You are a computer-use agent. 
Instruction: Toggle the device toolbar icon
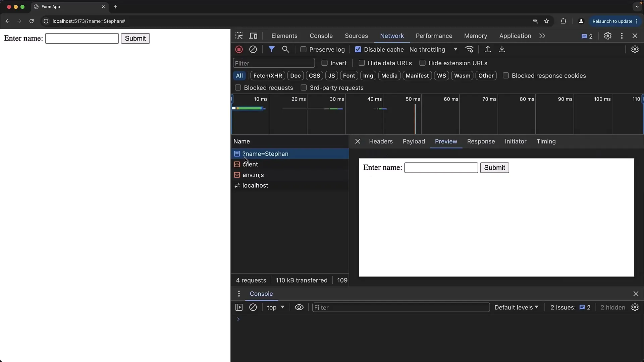tap(253, 36)
